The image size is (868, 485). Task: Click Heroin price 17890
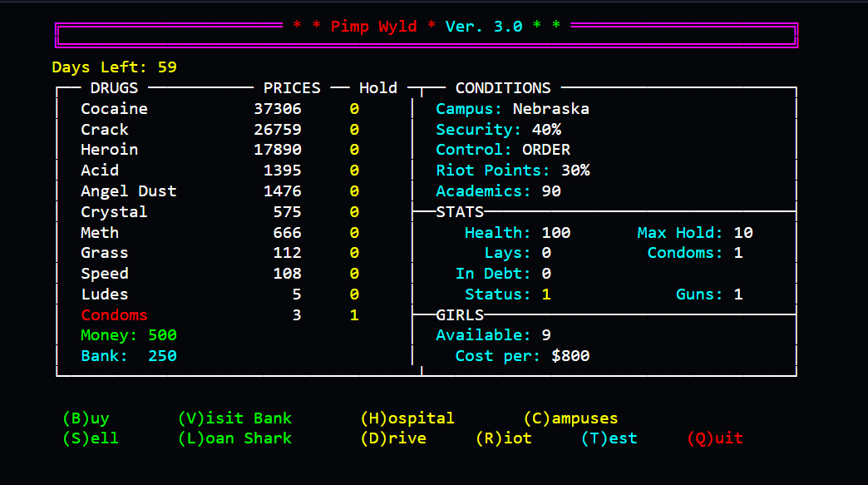pos(278,150)
